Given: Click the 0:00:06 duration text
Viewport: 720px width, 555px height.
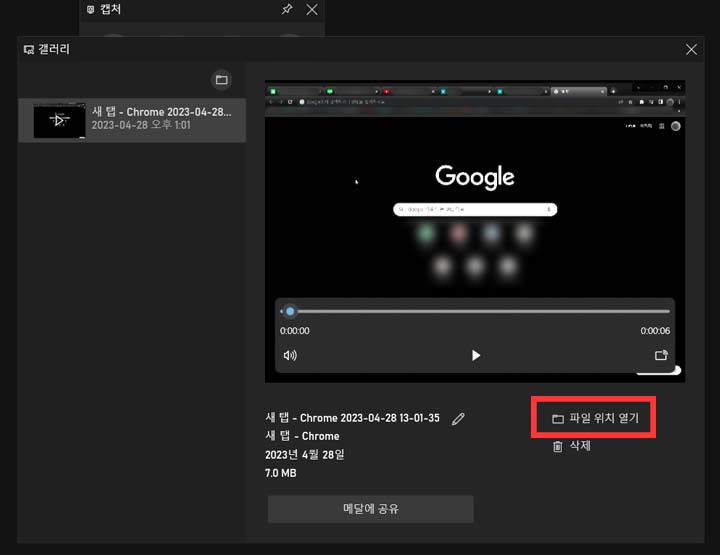Looking at the screenshot, I should 655,331.
